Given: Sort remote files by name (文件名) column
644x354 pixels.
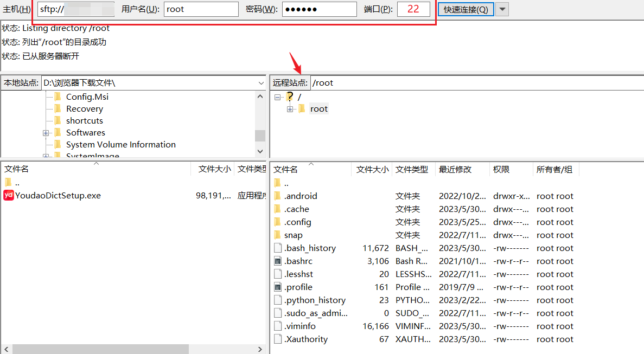Looking at the screenshot, I should (x=311, y=170).
